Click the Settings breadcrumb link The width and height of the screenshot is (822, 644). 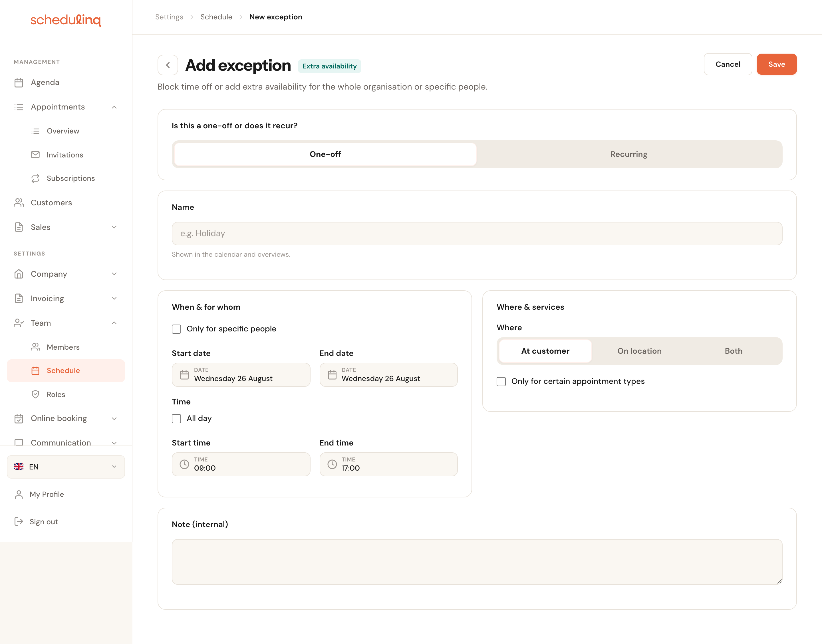pyautogui.click(x=169, y=17)
